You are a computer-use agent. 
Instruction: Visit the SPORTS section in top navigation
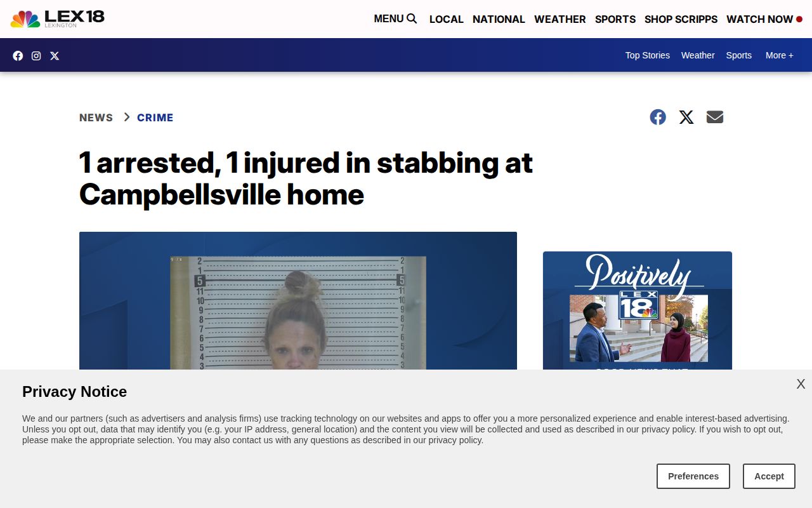coord(615,19)
